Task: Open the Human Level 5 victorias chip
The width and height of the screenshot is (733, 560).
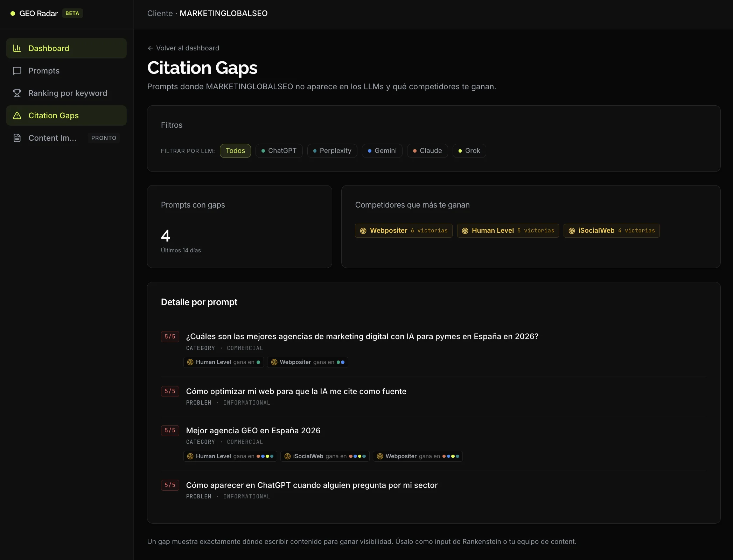Action: click(508, 231)
